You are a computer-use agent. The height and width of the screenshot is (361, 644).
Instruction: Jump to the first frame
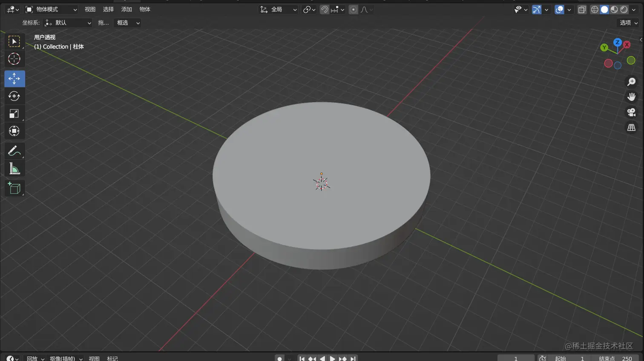pyautogui.click(x=302, y=358)
